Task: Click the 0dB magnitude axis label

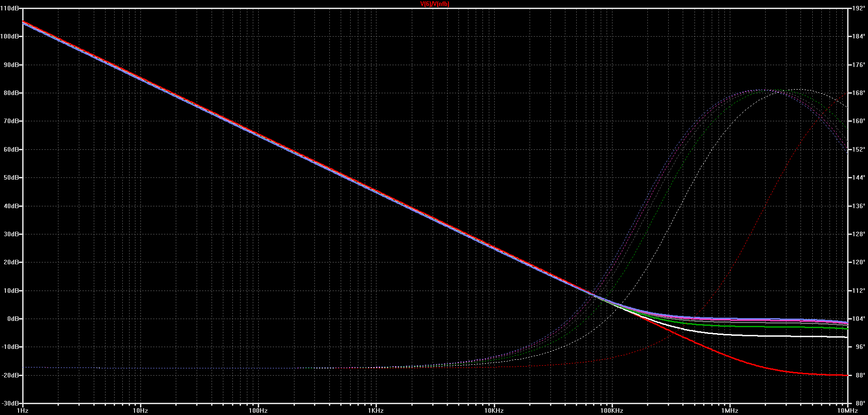Action: pyautogui.click(x=13, y=319)
